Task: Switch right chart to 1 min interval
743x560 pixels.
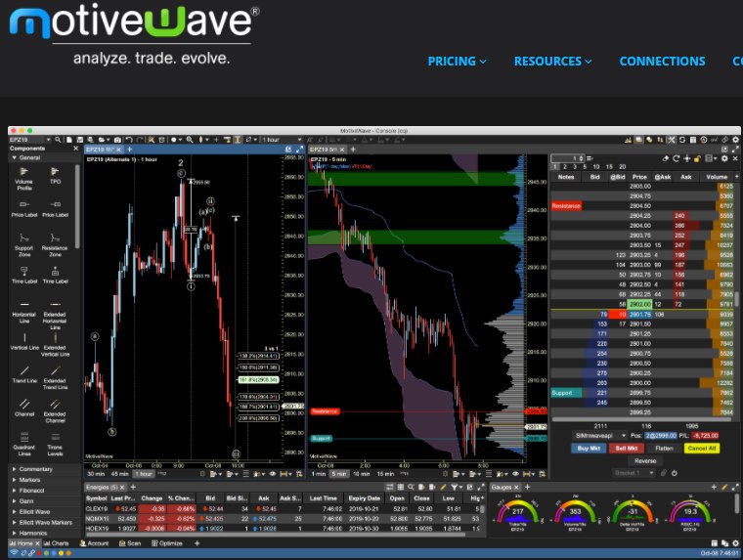Action: tap(319, 474)
